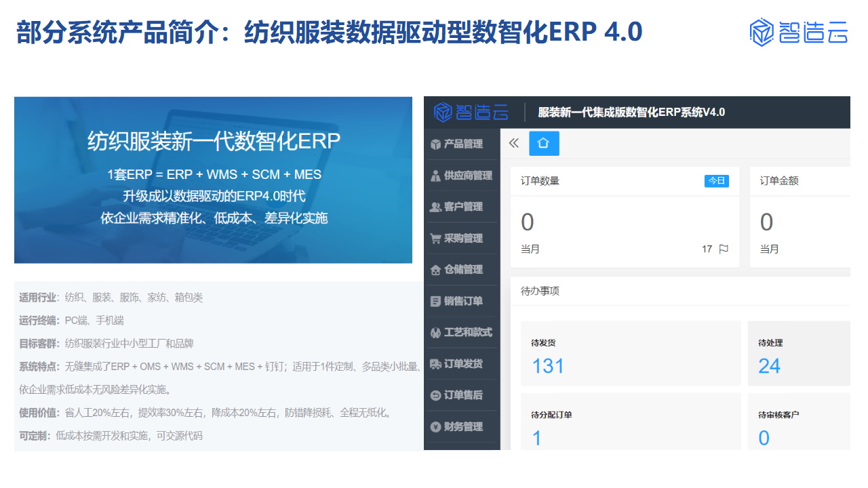Open the 订单售后 menu
This screenshot has height=488, width=868.
[462, 395]
